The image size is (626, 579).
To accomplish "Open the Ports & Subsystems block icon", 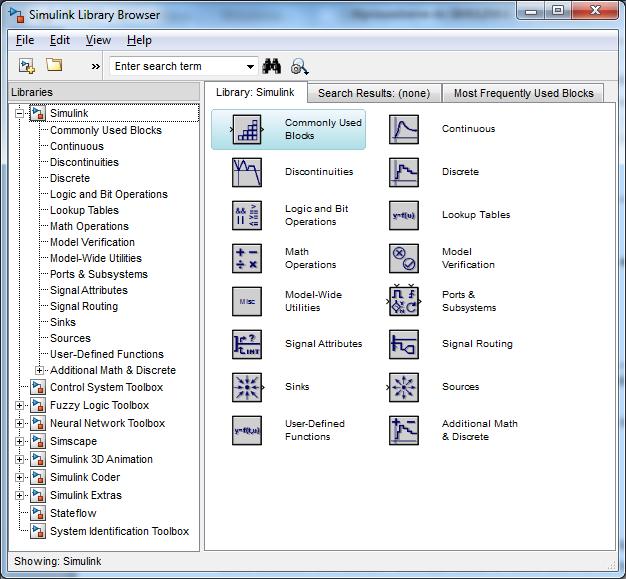I will (x=404, y=301).
